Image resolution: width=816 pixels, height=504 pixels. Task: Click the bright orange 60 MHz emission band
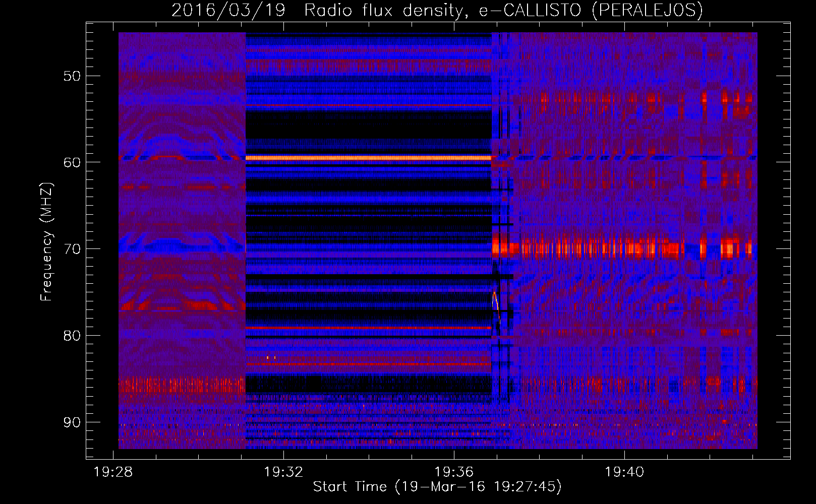point(369,158)
